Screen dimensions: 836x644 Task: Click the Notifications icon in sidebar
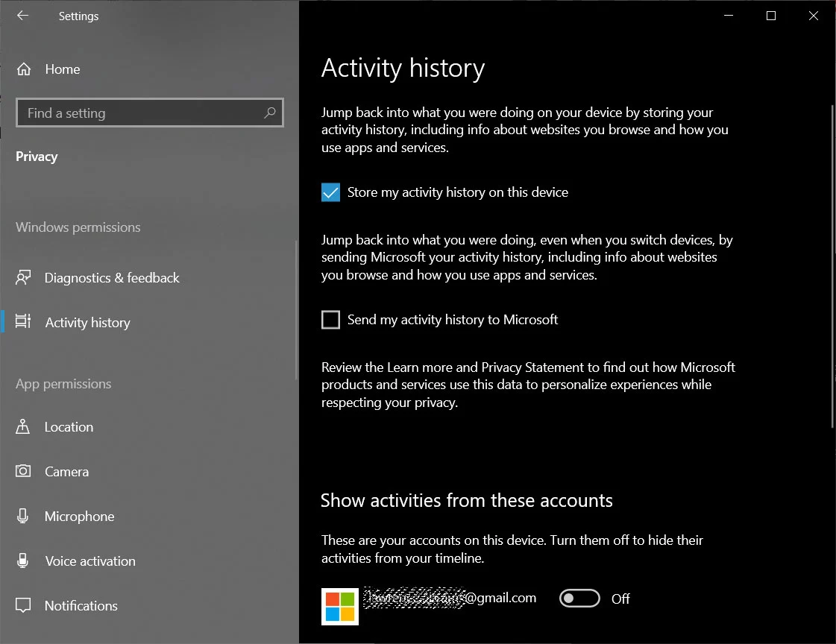[x=23, y=605]
